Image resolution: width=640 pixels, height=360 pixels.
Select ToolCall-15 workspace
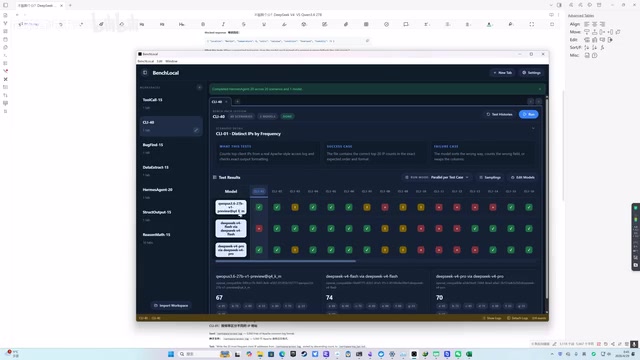[171, 103]
